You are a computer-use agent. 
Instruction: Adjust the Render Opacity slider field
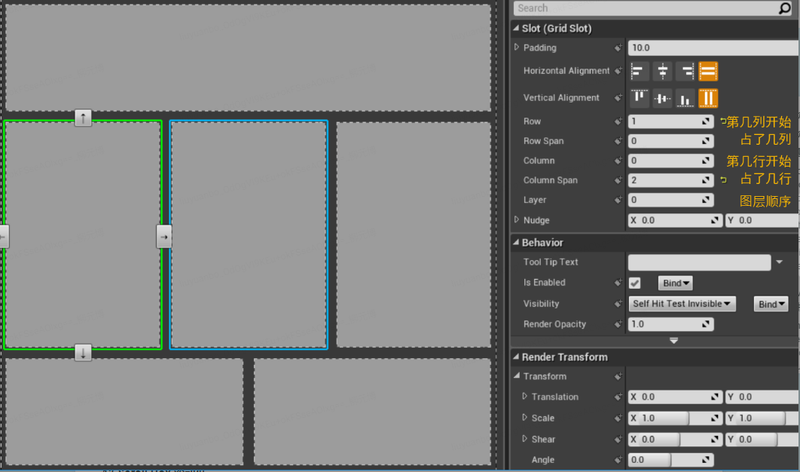[670, 324]
